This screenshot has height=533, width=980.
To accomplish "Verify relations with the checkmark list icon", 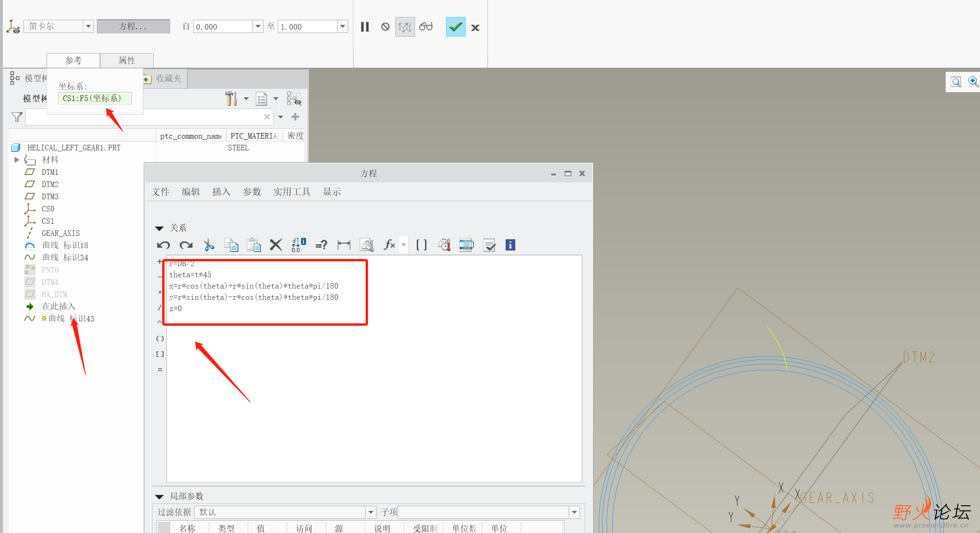I will 489,245.
